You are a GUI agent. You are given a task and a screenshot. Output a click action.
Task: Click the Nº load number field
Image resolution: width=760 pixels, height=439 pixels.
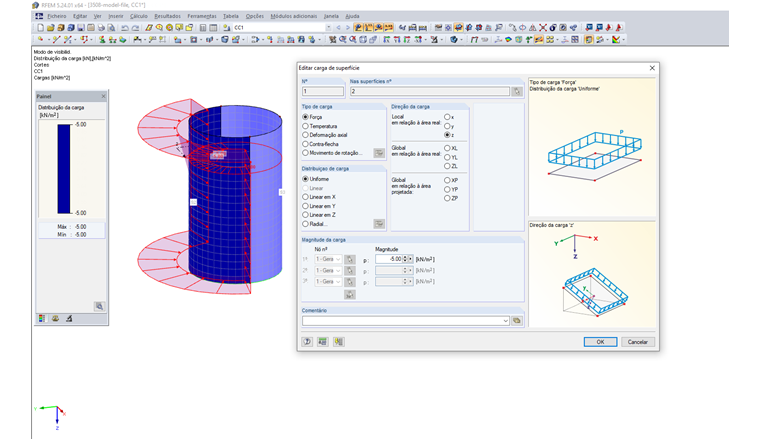click(323, 91)
